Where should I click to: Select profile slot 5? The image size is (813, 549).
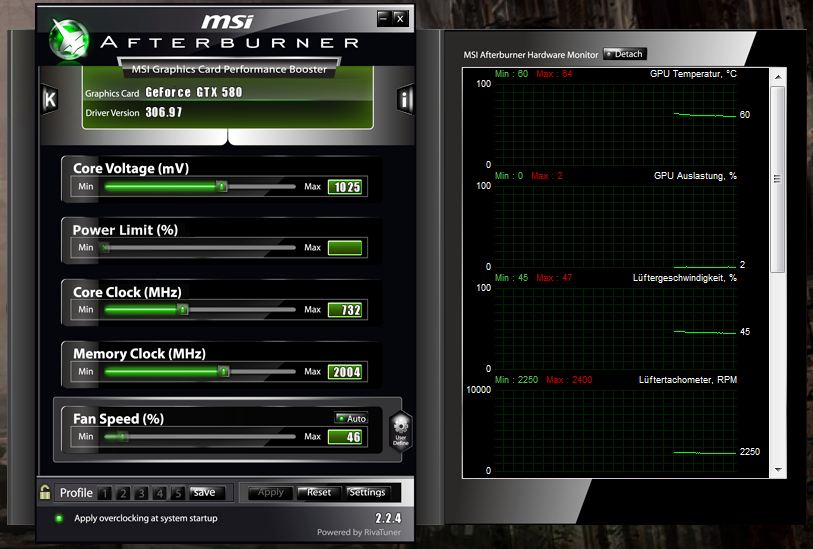click(x=177, y=492)
